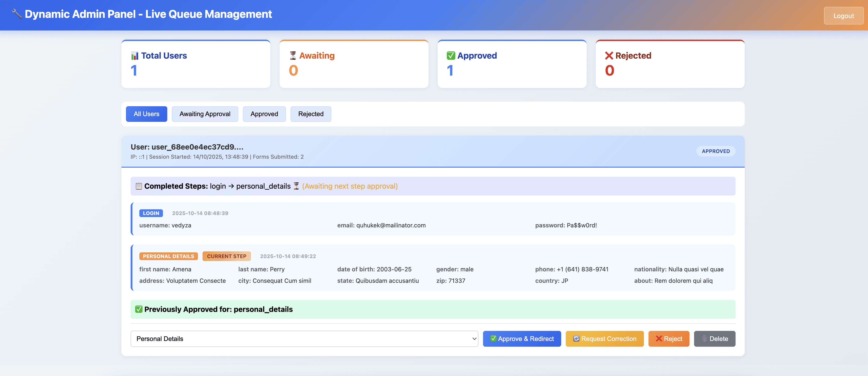Click country JP field
This screenshot has width=868, height=376.
(552, 281)
